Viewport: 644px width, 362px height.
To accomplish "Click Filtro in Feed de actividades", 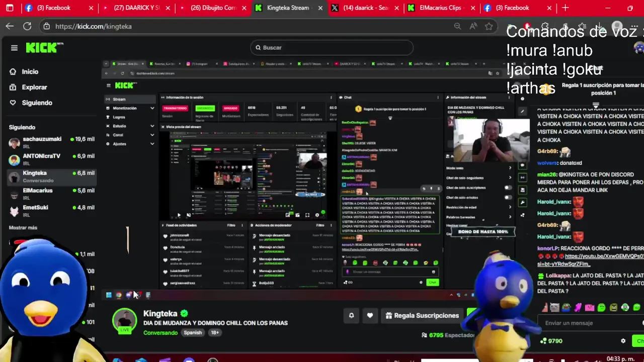I will click(231, 225).
